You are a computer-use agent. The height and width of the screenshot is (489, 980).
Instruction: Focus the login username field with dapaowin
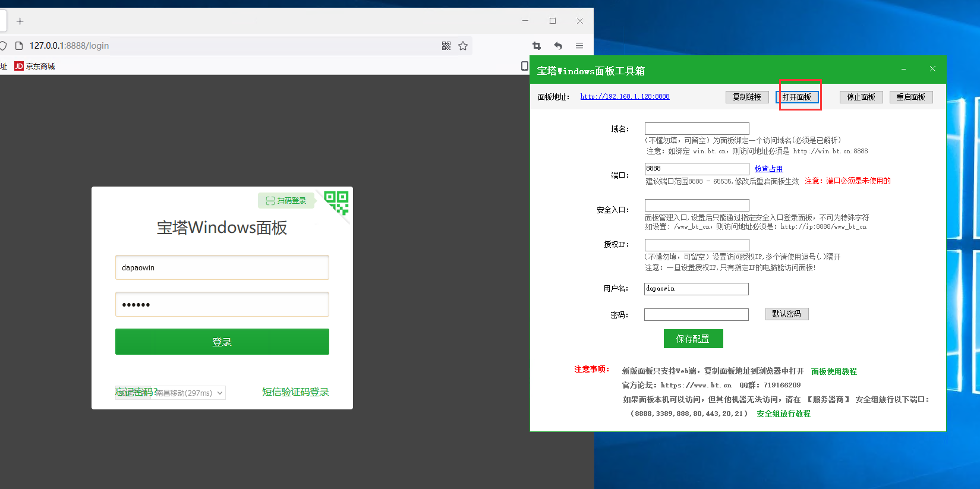pos(222,267)
